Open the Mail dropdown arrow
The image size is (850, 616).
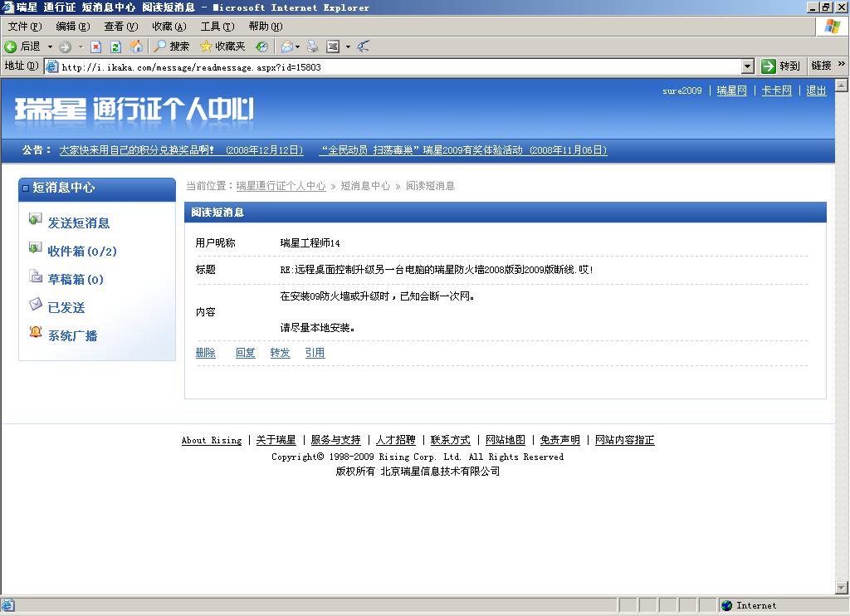click(x=298, y=46)
